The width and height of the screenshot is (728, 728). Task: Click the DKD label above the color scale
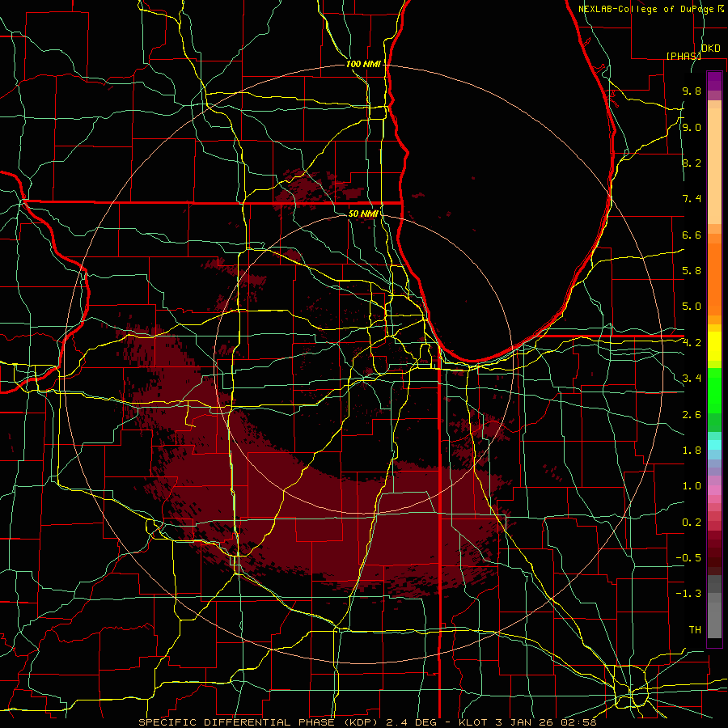711,49
